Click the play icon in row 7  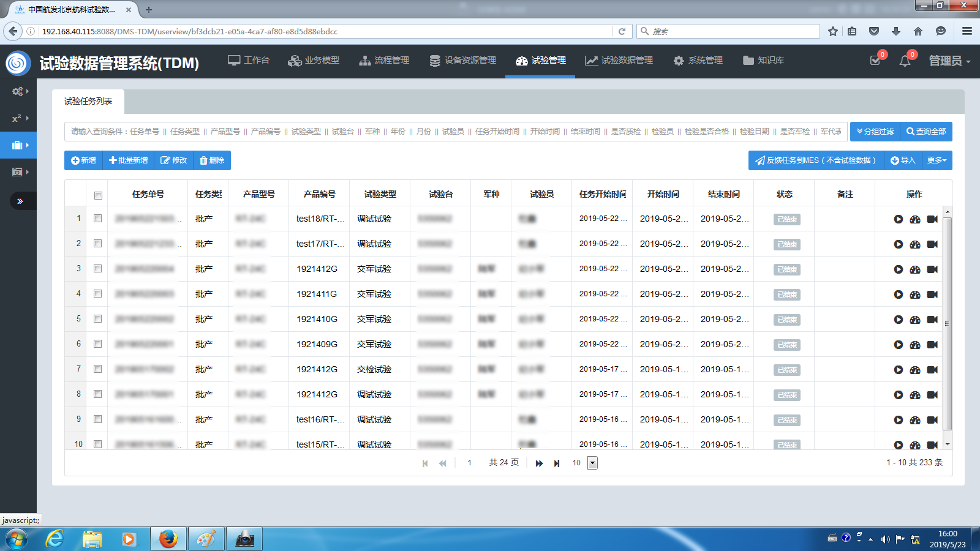click(899, 370)
